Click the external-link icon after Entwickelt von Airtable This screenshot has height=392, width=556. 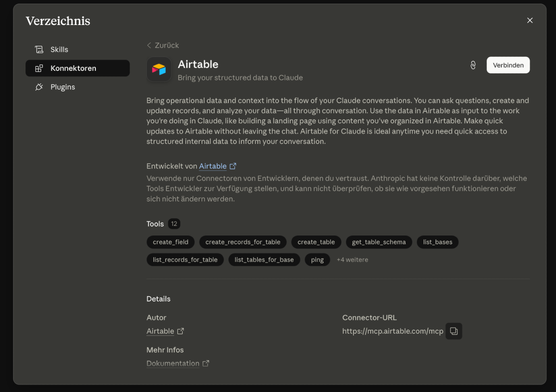click(x=233, y=166)
